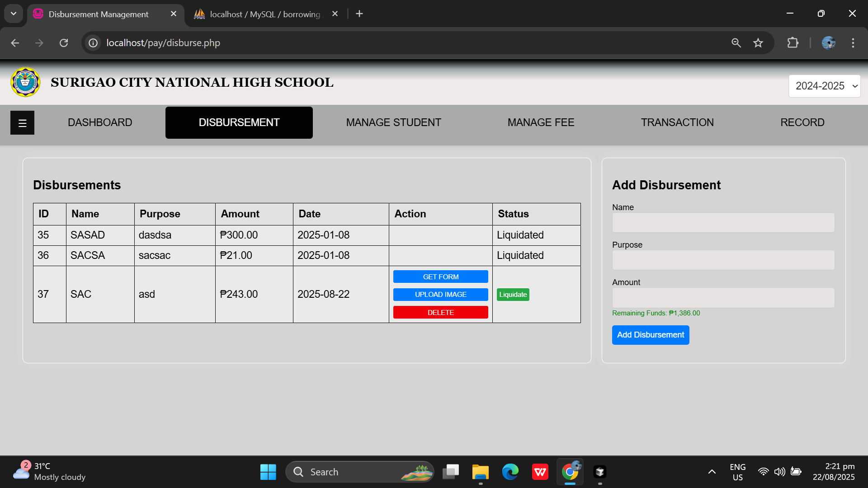This screenshot has height=488, width=868.
Task: Reload the disburse.php page
Action: click(64, 43)
